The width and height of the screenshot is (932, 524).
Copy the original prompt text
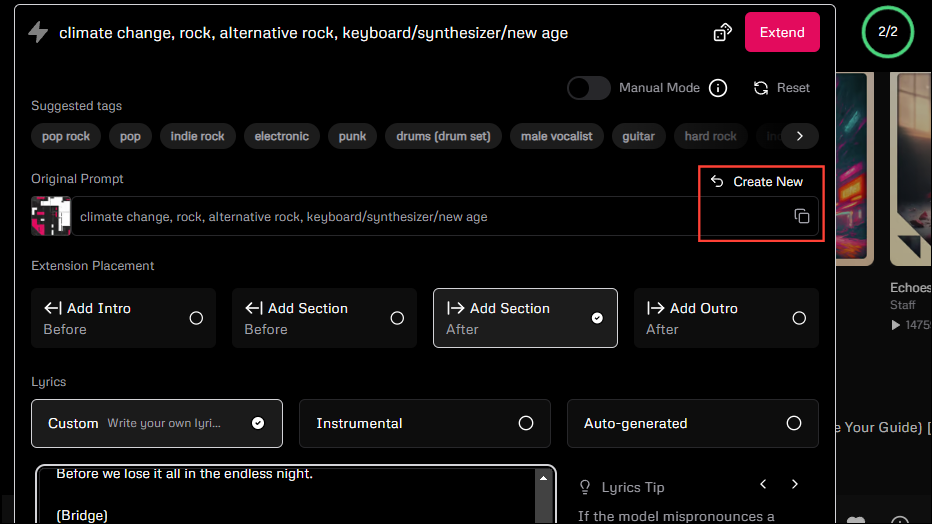coord(801,216)
